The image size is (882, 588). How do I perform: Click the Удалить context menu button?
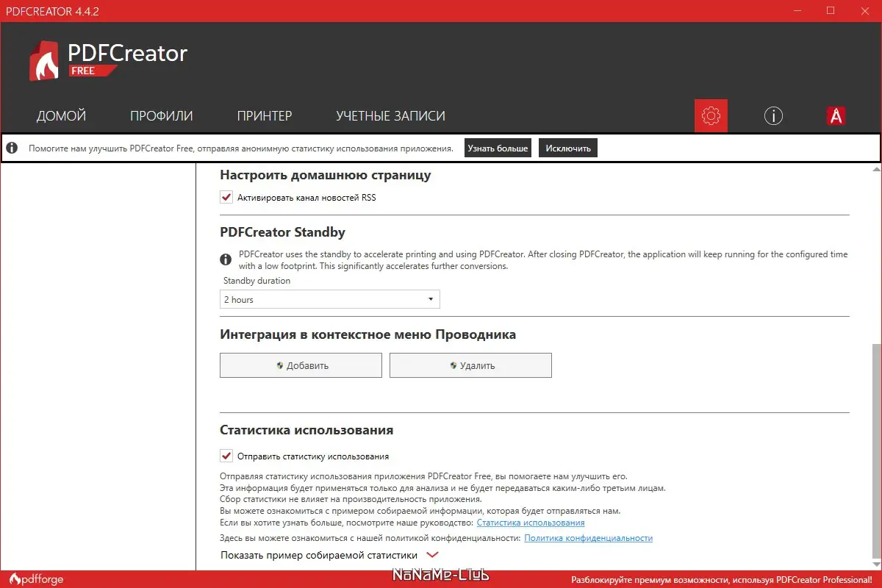(470, 365)
